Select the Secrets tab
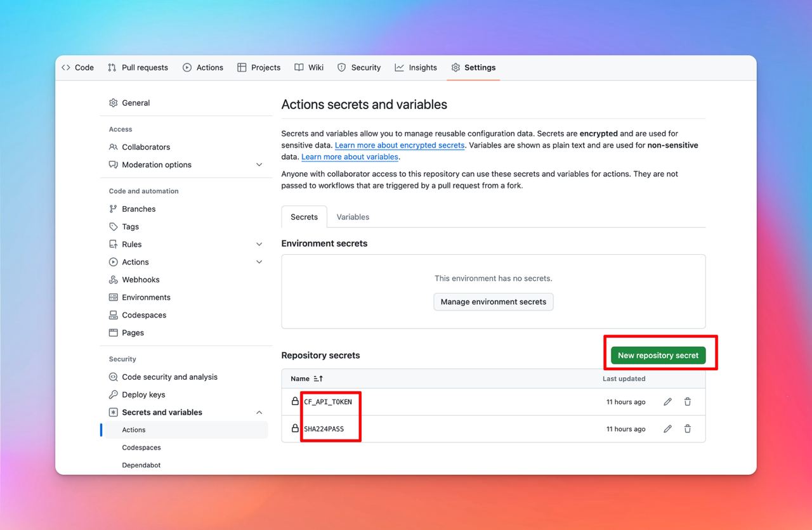Screen dimensions: 812x530 click(304, 217)
